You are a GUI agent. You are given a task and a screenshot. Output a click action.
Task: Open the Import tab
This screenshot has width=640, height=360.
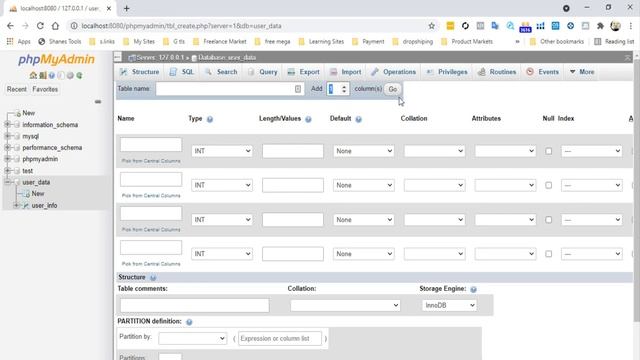pos(345,72)
